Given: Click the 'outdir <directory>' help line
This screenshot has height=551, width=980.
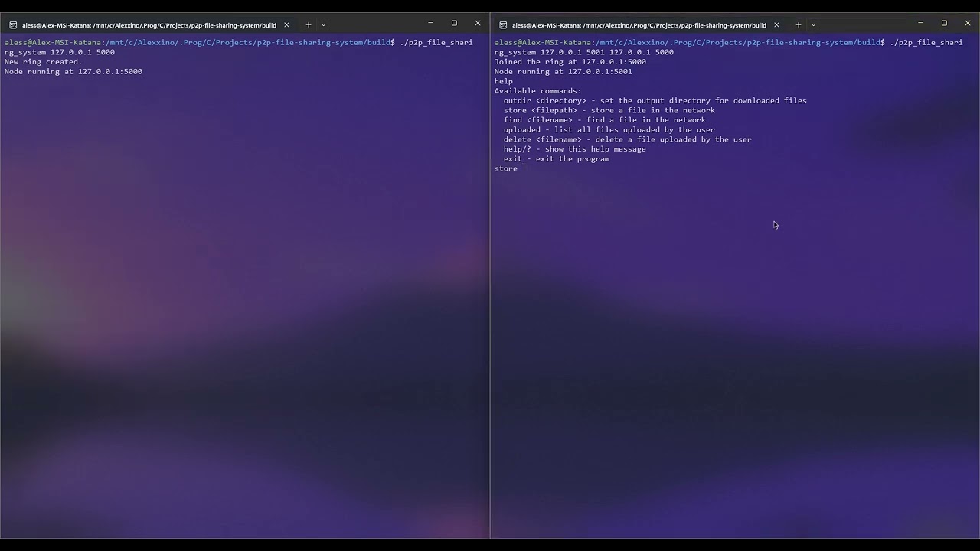Looking at the screenshot, I should coord(655,100).
